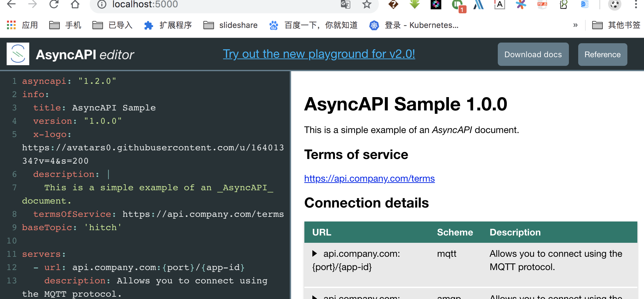The height and width of the screenshot is (299, 644).
Task: Open the blue database extension icon
Action: point(585,4)
